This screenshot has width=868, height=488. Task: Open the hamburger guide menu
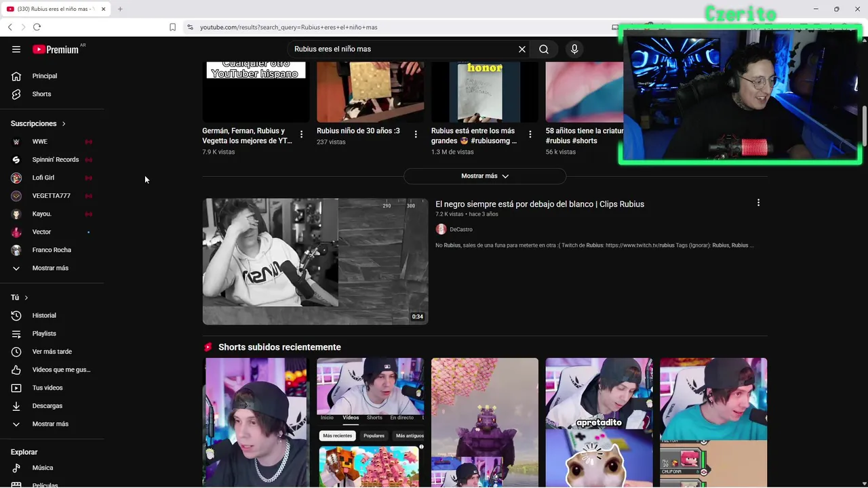tap(16, 49)
